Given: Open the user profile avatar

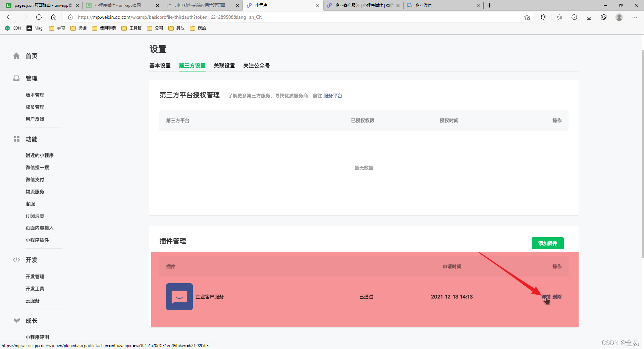Looking at the screenshot, I should pos(619,17).
